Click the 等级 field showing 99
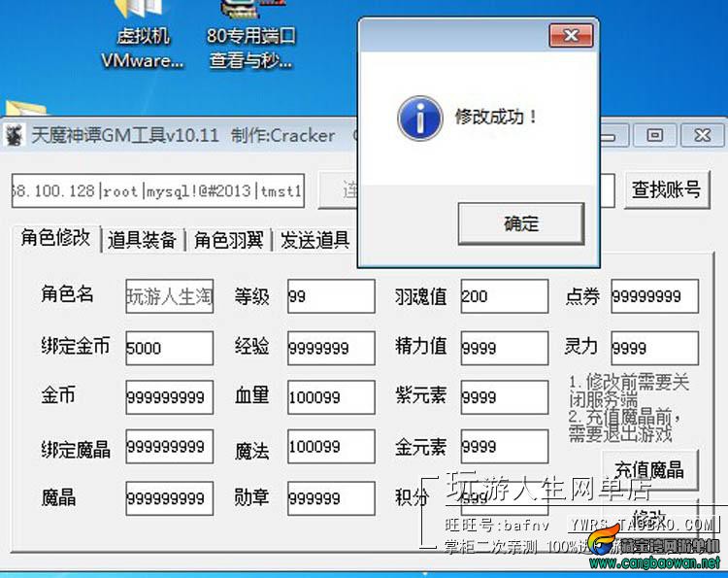The width and height of the screenshot is (728, 578). (x=331, y=296)
